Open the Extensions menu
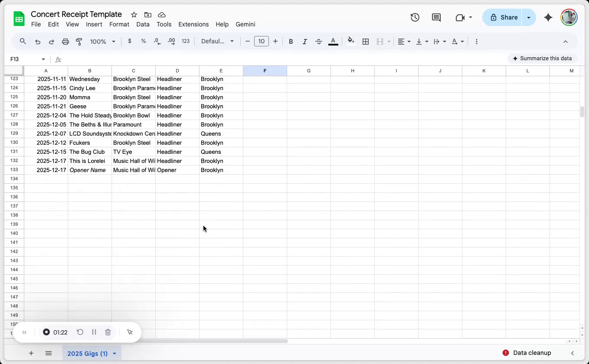The height and width of the screenshot is (364, 589). 193,24
